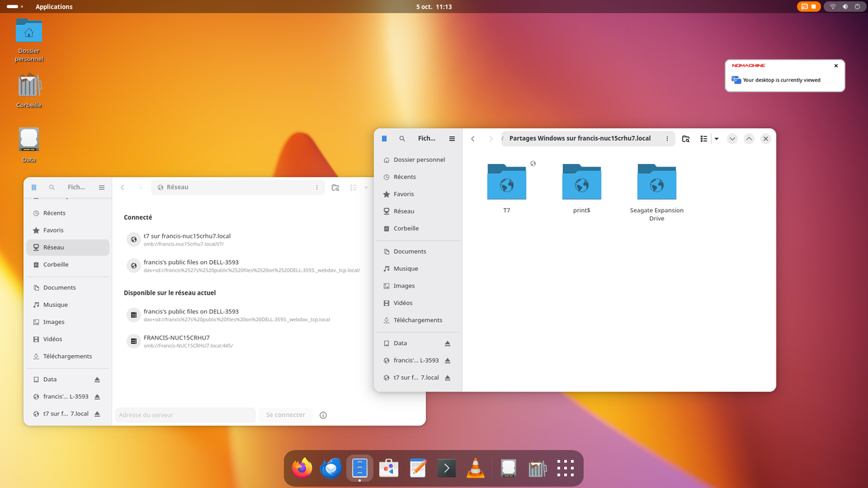
Task: Unmount t7 share in Réseau window sidebar
Action: click(x=97, y=413)
